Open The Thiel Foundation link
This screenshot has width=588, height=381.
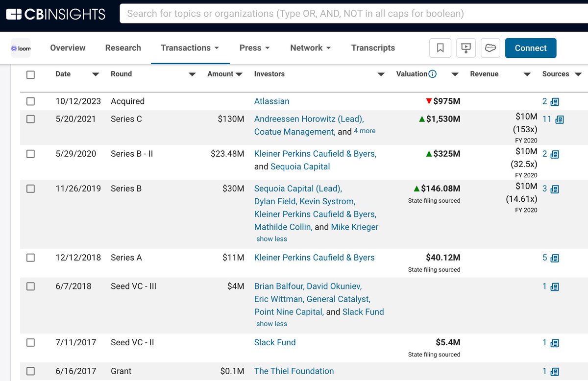pyautogui.click(x=294, y=371)
